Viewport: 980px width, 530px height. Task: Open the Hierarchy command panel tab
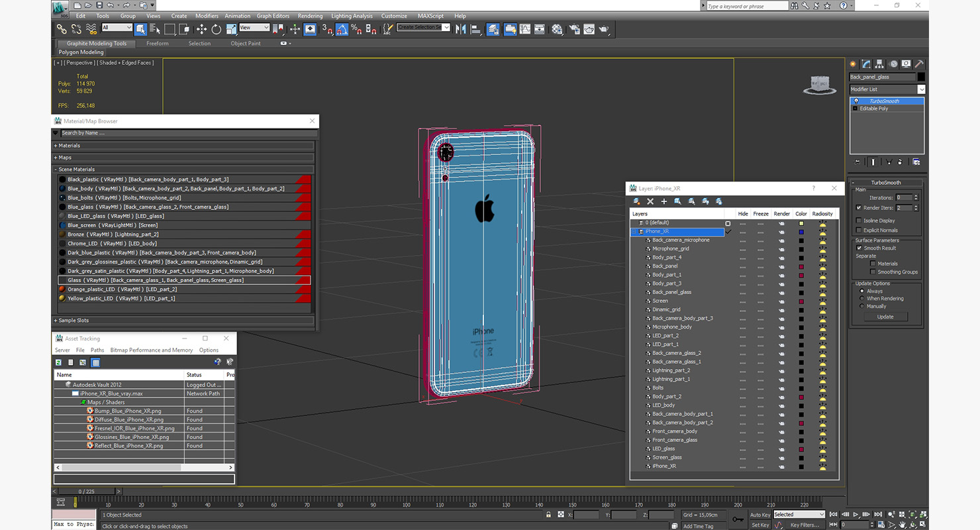[x=879, y=64]
